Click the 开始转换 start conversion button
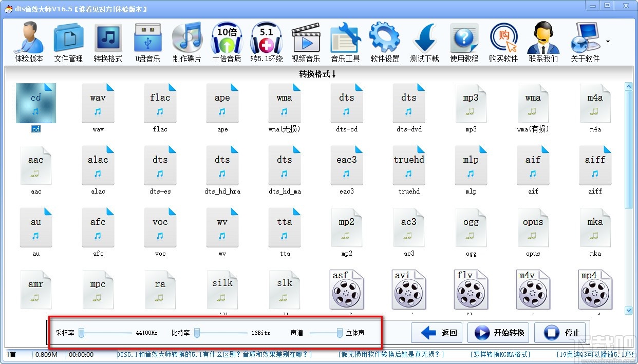Image resolution: width=638 pixels, height=364 pixels. pos(498,332)
